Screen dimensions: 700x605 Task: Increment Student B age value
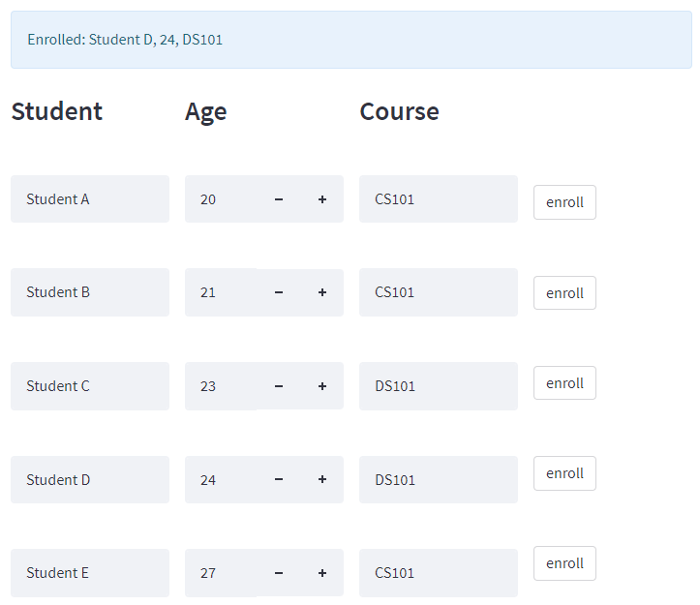click(321, 292)
